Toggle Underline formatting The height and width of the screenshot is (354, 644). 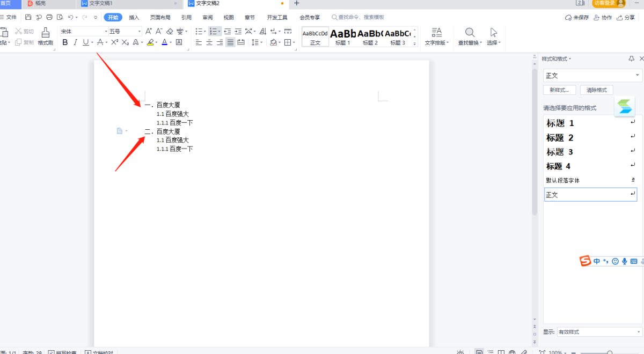85,42
